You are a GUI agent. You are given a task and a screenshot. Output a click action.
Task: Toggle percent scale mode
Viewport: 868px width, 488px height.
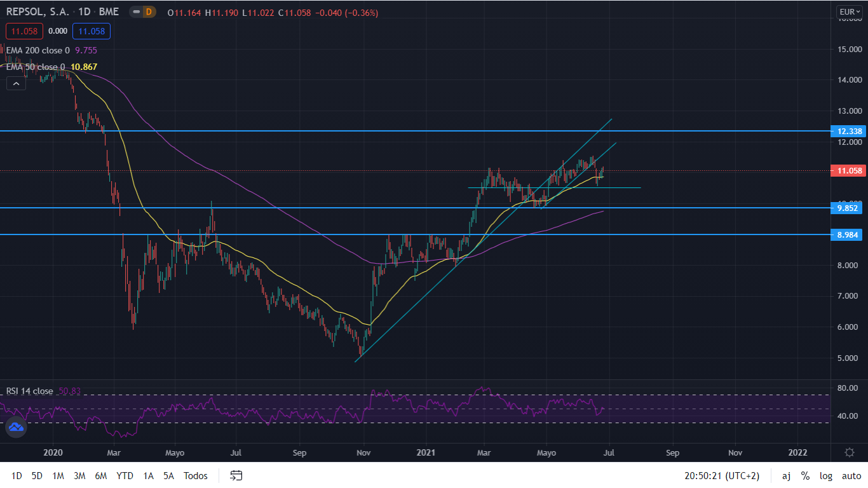click(x=805, y=476)
